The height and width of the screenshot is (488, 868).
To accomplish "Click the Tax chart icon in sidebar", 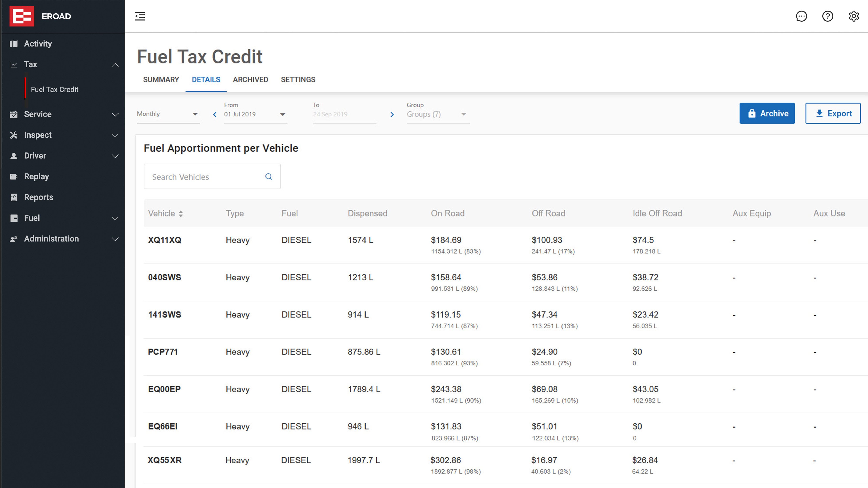I will coord(14,64).
